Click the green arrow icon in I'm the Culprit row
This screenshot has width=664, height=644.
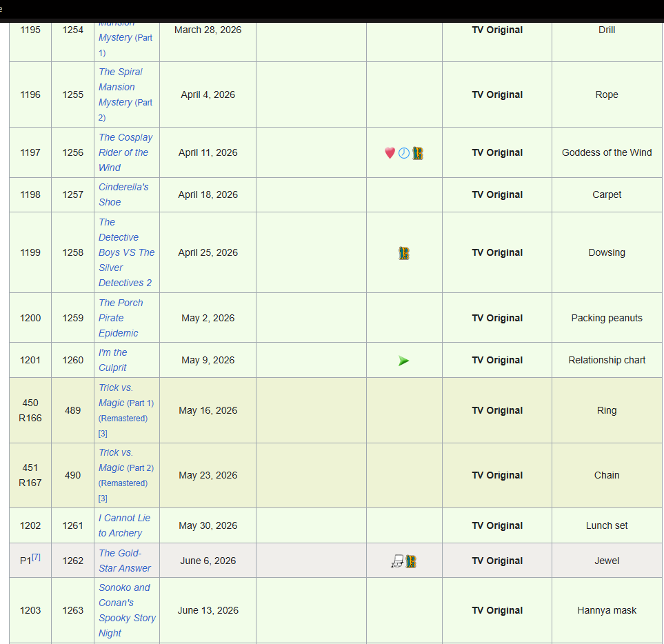(403, 361)
